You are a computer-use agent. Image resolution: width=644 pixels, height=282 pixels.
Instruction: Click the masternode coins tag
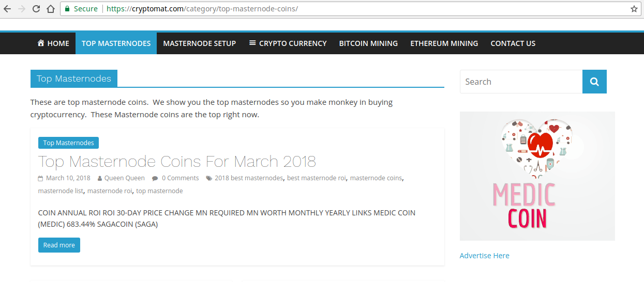[376, 178]
